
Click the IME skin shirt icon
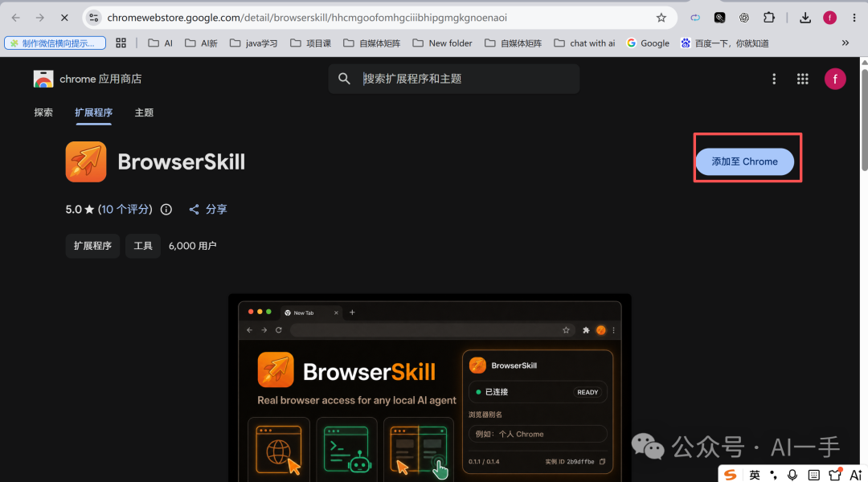tap(835, 474)
